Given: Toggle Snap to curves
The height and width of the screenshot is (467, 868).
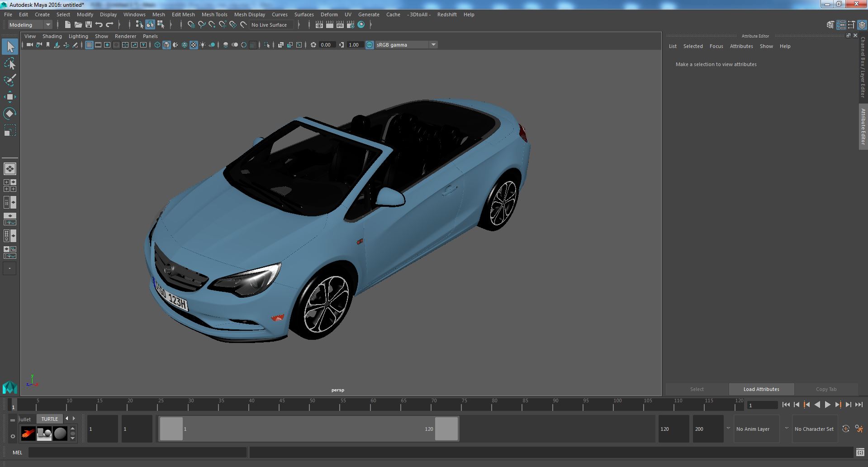Looking at the screenshot, I should coord(202,25).
